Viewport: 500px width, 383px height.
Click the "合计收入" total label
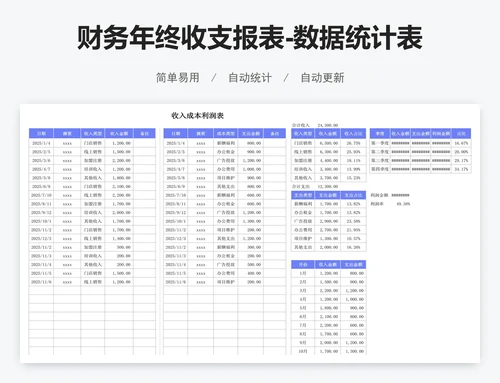point(301,125)
